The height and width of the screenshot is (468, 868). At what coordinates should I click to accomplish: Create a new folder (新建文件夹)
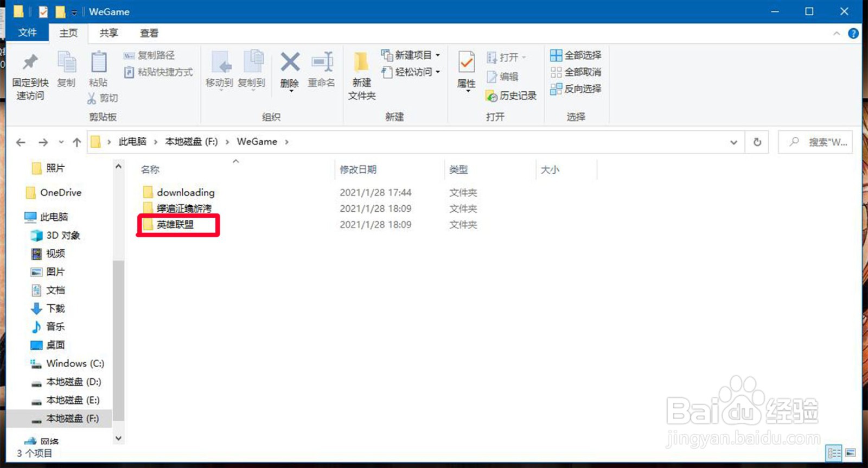pos(361,75)
